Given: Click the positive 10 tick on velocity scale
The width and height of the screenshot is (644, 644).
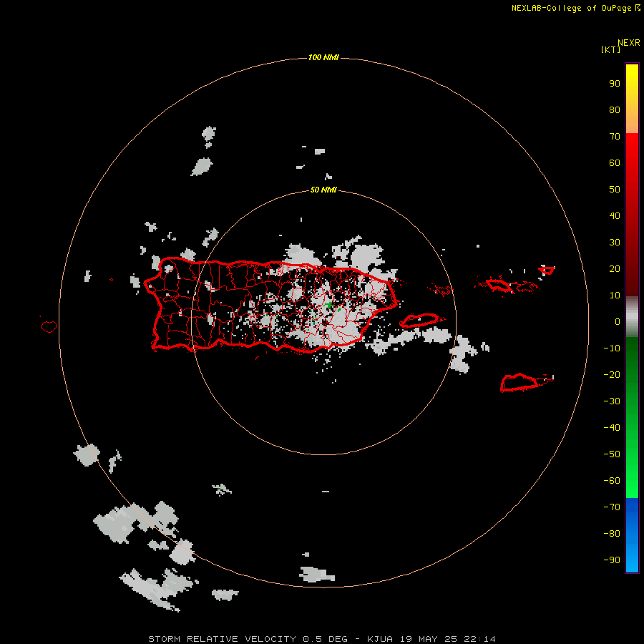Looking at the screenshot, I should 615,296.
